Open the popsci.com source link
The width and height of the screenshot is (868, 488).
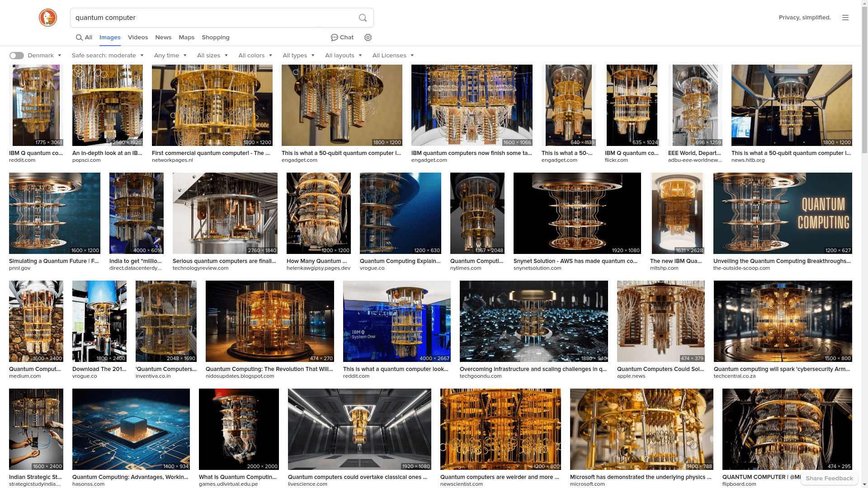pyautogui.click(x=86, y=160)
